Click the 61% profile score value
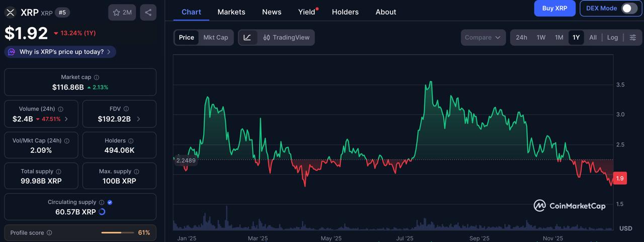Screen dimensions: 644x242 (x=144, y=233)
